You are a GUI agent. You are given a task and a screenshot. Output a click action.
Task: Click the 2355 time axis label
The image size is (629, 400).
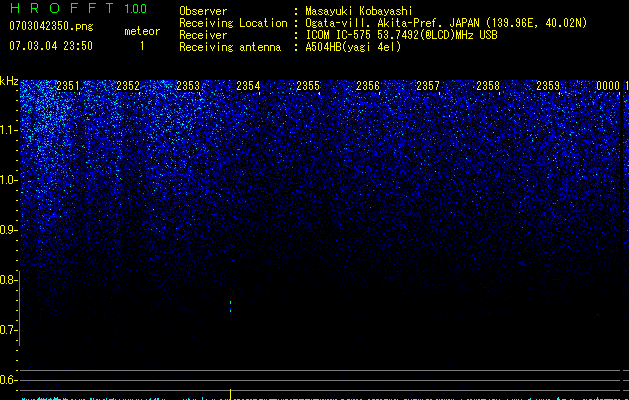308,86
